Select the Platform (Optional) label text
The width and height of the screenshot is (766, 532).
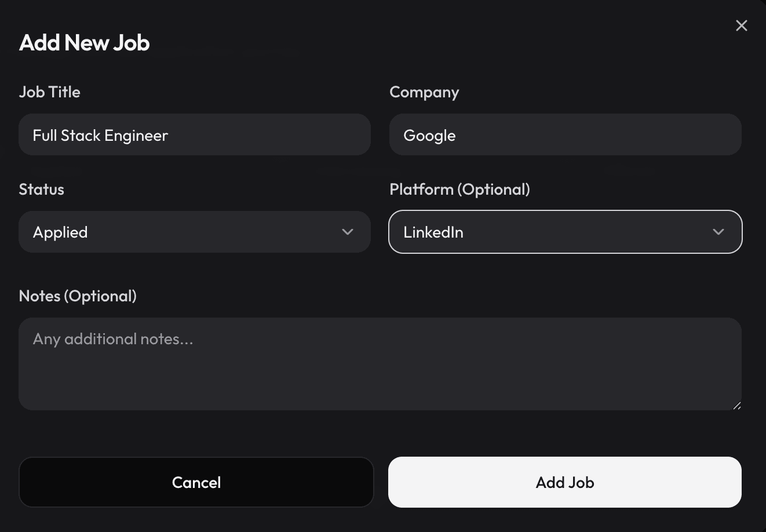pos(459,189)
